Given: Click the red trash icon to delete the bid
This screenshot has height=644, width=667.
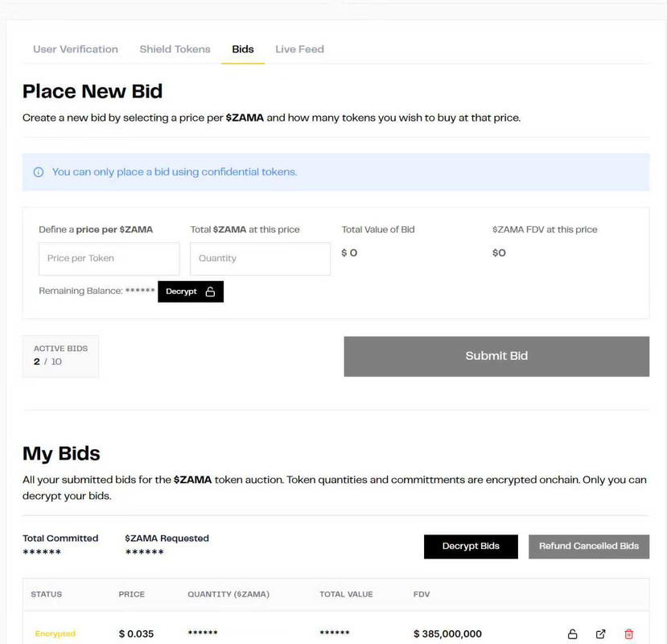Looking at the screenshot, I should (629, 634).
